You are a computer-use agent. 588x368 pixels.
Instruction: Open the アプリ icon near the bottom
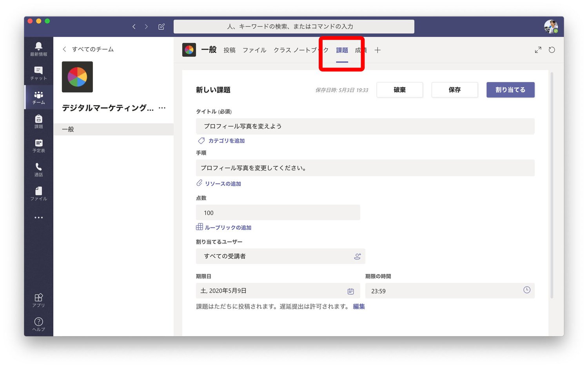click(38, 297)
